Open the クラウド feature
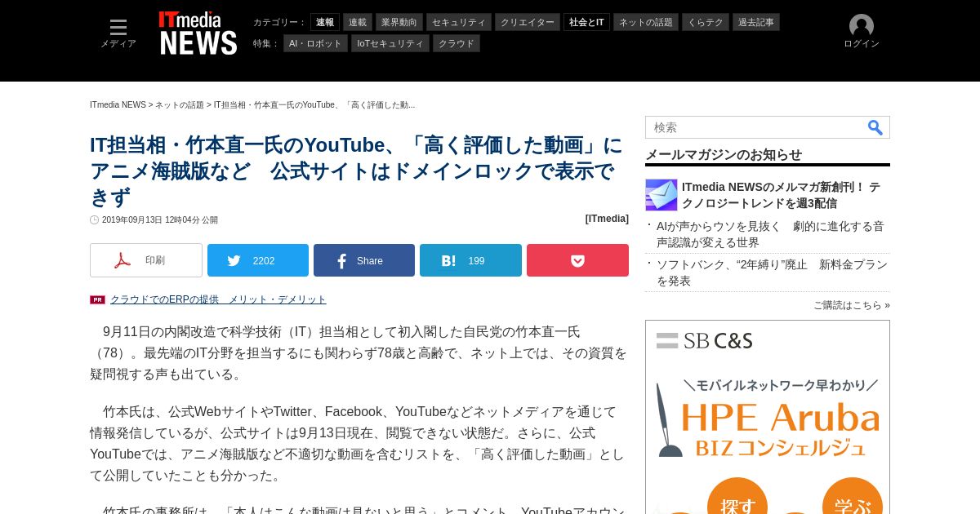This screenshot has height=514, width=980. coord(457,43)
